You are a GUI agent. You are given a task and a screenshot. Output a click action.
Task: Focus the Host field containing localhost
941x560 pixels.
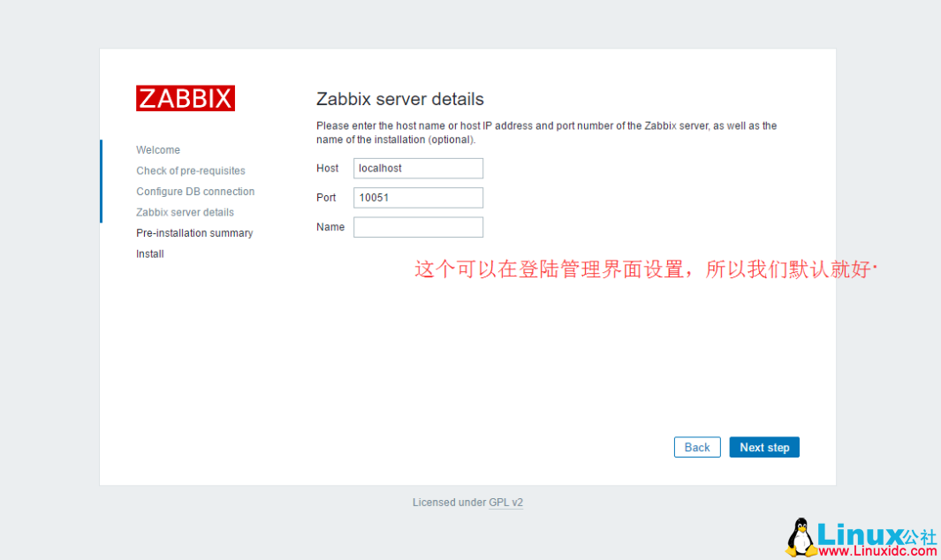418,168
